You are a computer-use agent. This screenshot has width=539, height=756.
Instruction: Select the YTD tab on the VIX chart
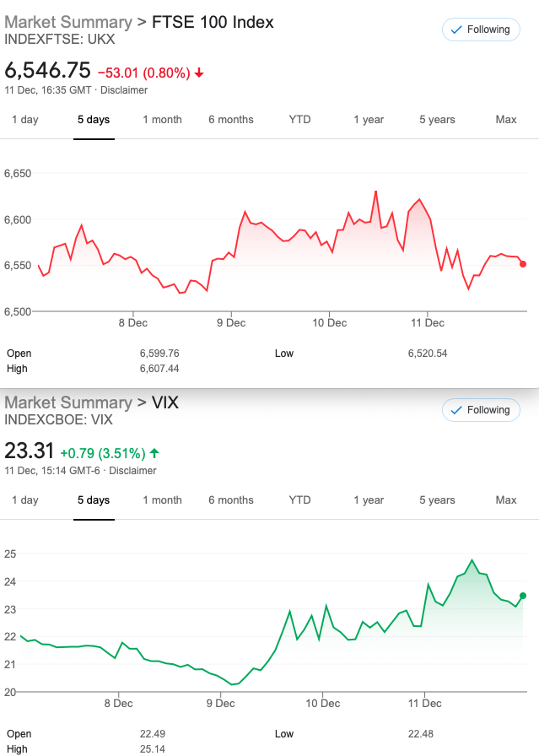[300, 500]
